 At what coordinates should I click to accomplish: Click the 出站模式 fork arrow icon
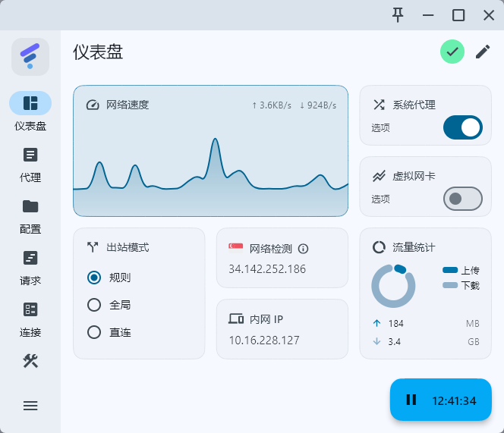click(x=93, y=247)
